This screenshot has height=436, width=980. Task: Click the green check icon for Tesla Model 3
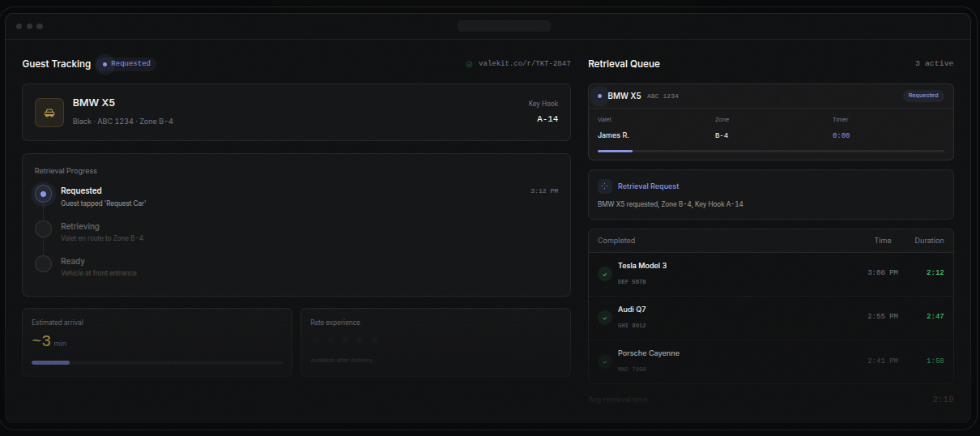point(605,274)
